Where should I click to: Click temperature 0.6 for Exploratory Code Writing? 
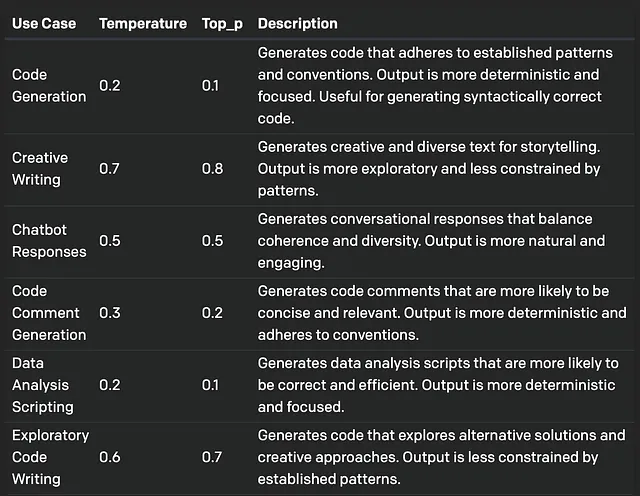[x=110, y=457]
